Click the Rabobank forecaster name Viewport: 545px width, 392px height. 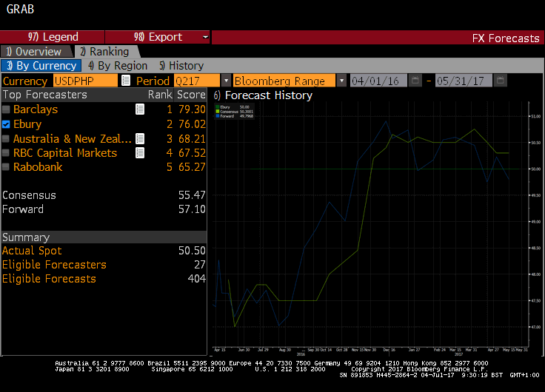point(38,167)
